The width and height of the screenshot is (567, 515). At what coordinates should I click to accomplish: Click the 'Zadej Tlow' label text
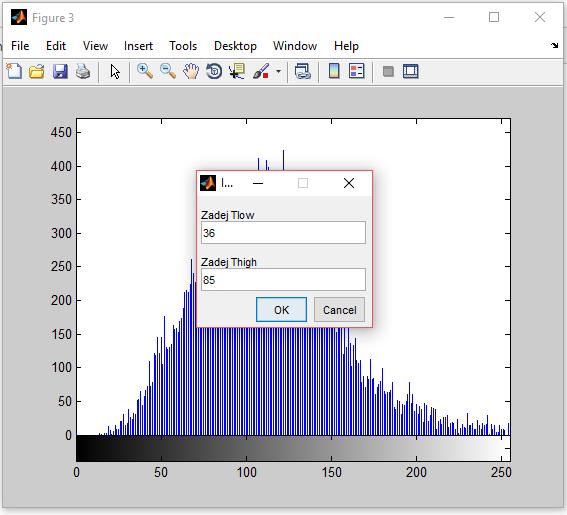point(227,215)
